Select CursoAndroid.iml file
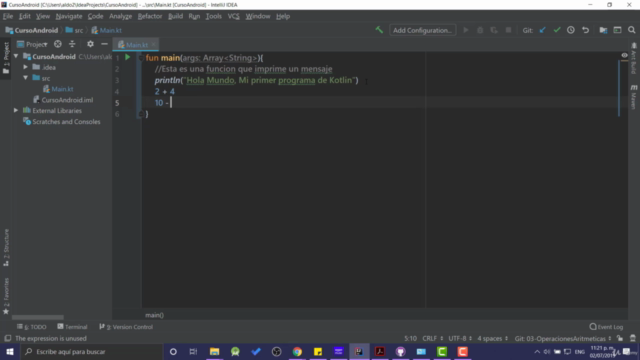This screenshot has width=640, height=360. 67,100
